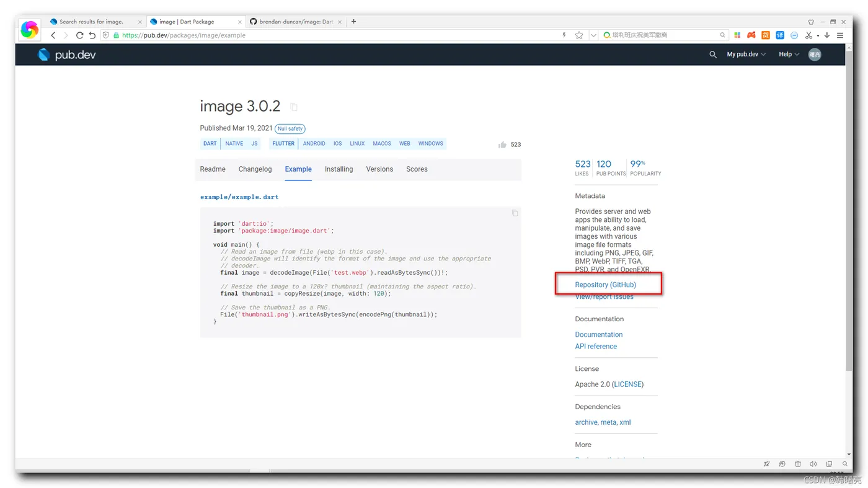Open the LICENSE link
Viewport: 868px width, 488px height.
point(628,384)
